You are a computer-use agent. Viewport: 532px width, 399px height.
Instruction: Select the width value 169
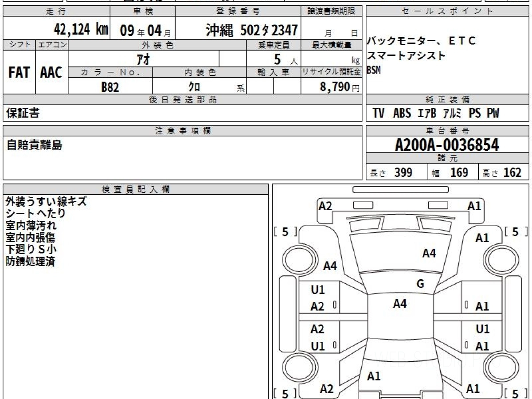pos(459,172)
